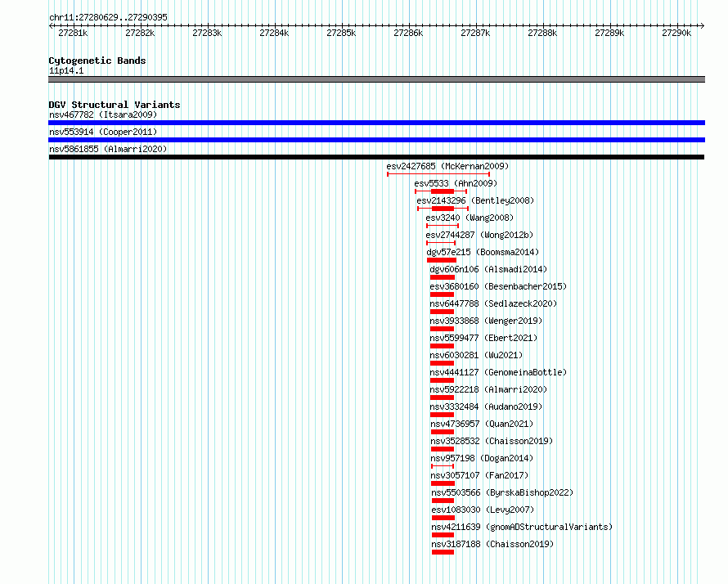Select nsv3528532 (Chaisson2019) variant text
The image size is (728, 584).
[x=492, y=441]
